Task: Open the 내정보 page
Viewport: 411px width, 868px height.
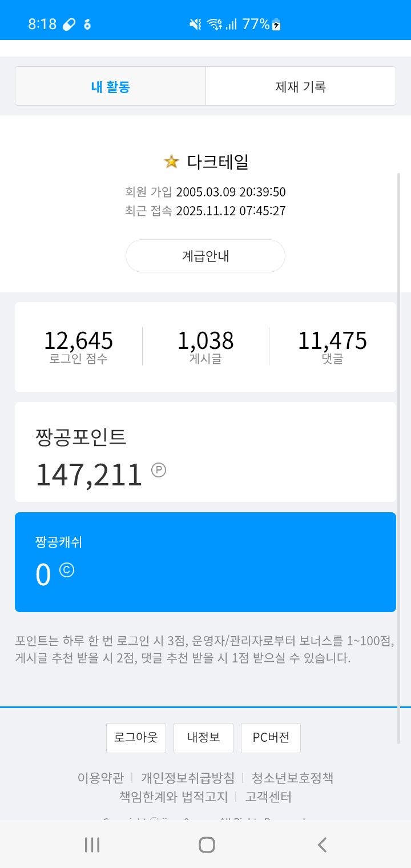Action: [x=203, y=737]
